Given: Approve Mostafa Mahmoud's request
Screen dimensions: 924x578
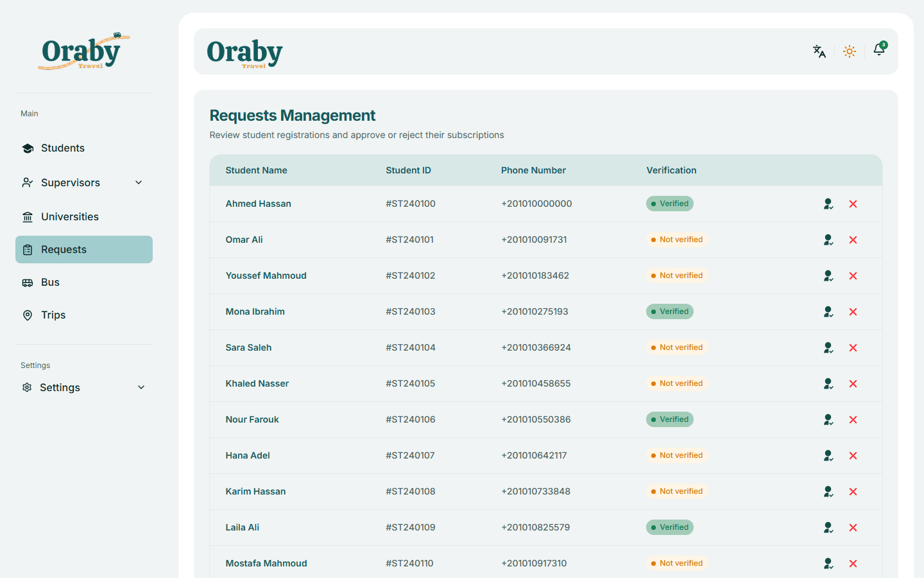Looking at the screenshot, I should click(x=828, y=563).
